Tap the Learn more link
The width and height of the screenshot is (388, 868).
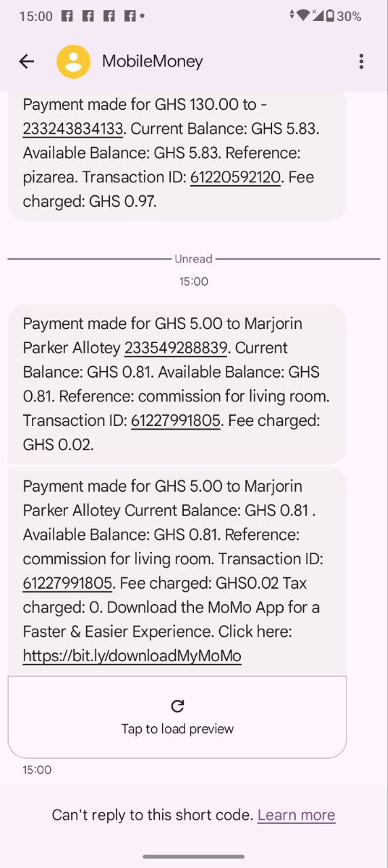[x=296, y=815]
